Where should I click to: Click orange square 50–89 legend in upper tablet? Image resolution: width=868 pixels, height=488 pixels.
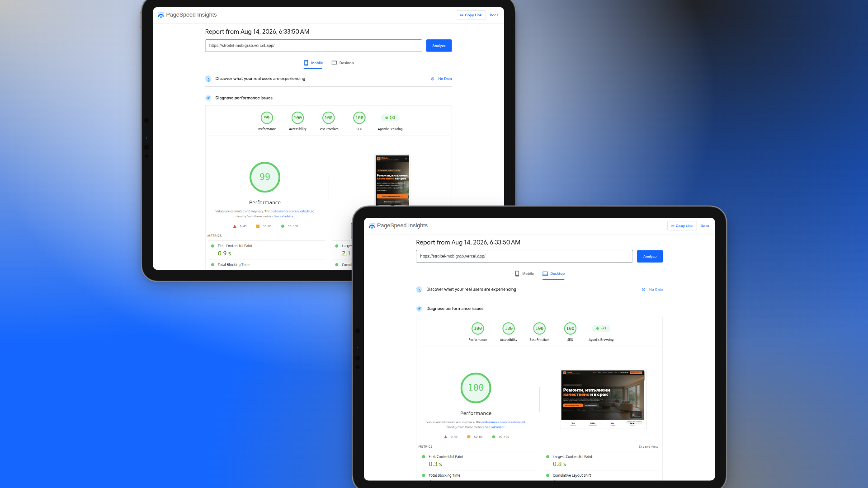(264, 226)
